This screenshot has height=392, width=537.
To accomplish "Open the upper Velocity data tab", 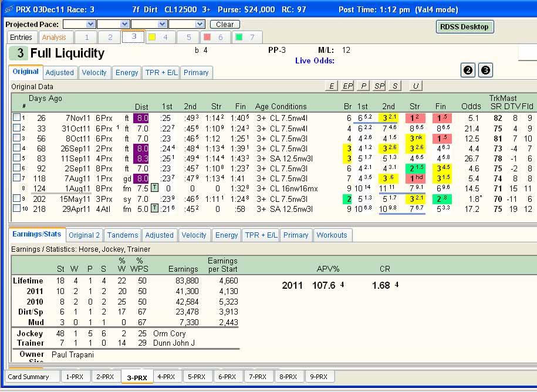I will pyautogui.click(x=94, y=73).
